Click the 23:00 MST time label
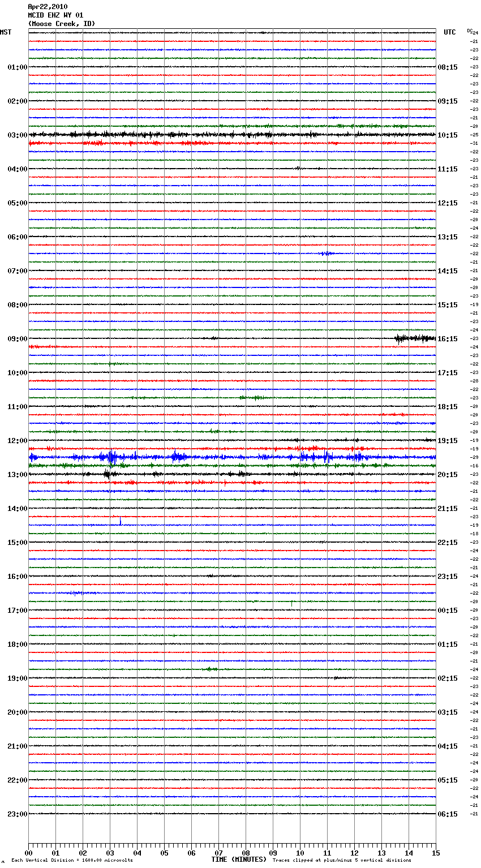This screenshot has height=868, width=481. click(17, 814)
